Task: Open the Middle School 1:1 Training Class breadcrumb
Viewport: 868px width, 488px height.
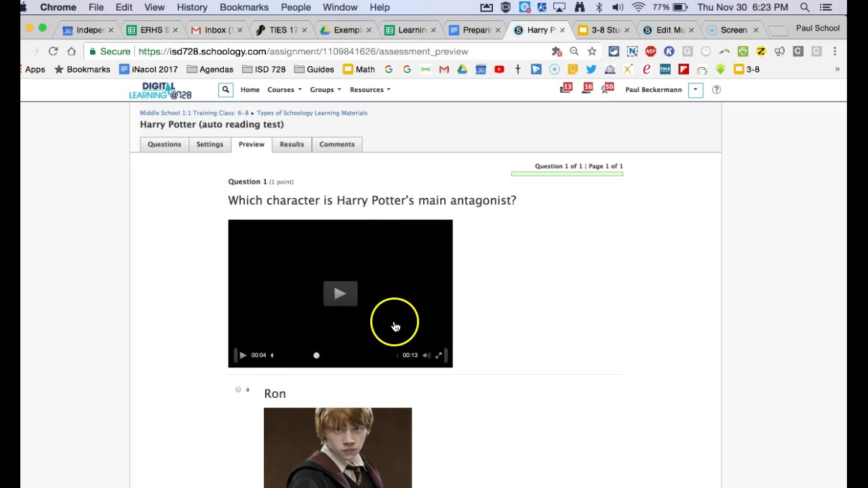Action: coord(194,113)
